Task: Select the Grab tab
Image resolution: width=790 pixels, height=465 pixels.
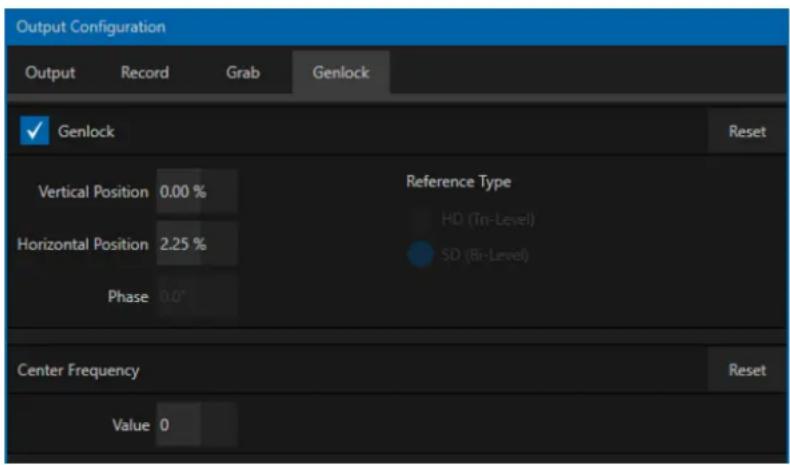Action: pyautogui.click(x=243, y=73)
